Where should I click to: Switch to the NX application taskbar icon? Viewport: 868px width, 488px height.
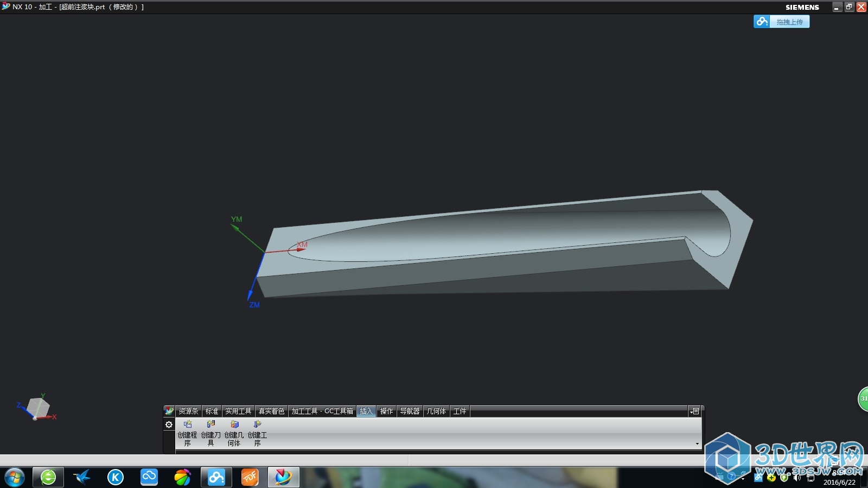[x=283, y=477]
